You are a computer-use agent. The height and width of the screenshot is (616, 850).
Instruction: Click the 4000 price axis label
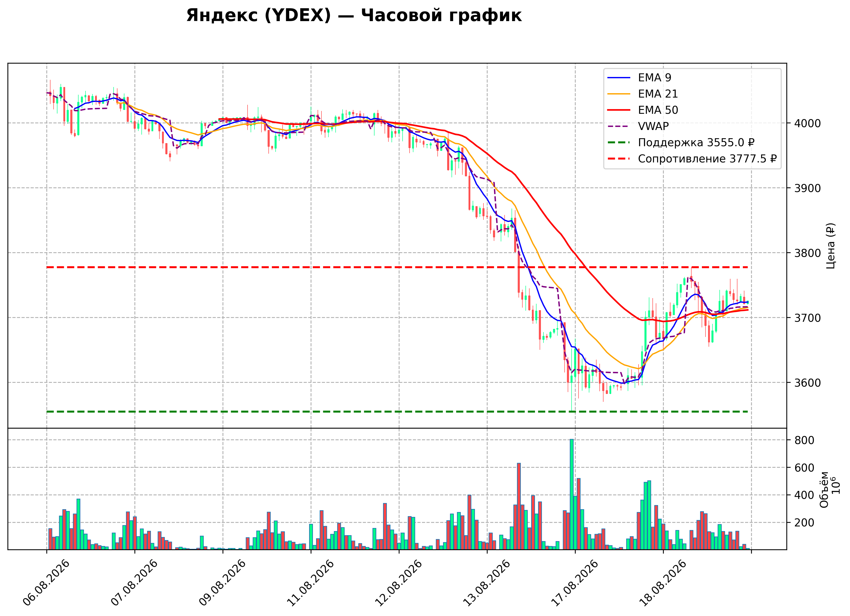pos(807,123)
